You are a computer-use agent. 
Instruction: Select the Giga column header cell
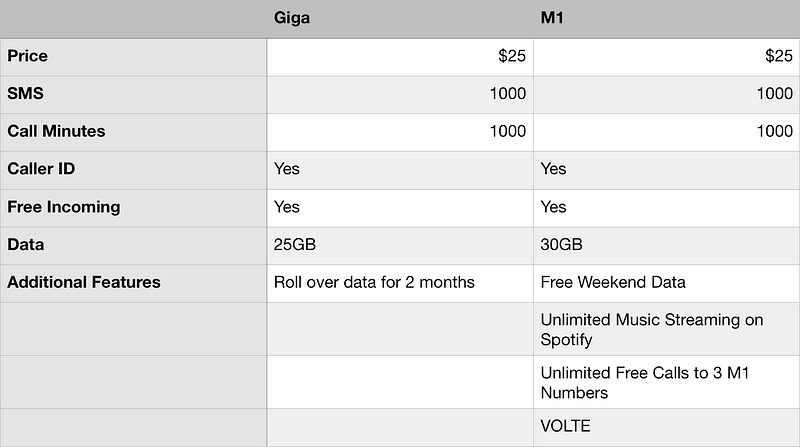point(400,18)
